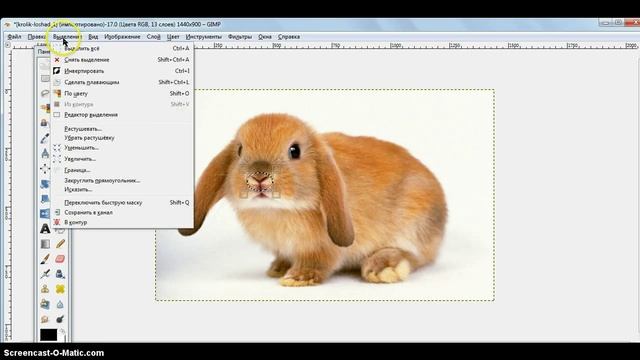The width and height of the screenshot is (640, 360).
Task: Select the Smudge tool
Action: (x=45, y=319)
